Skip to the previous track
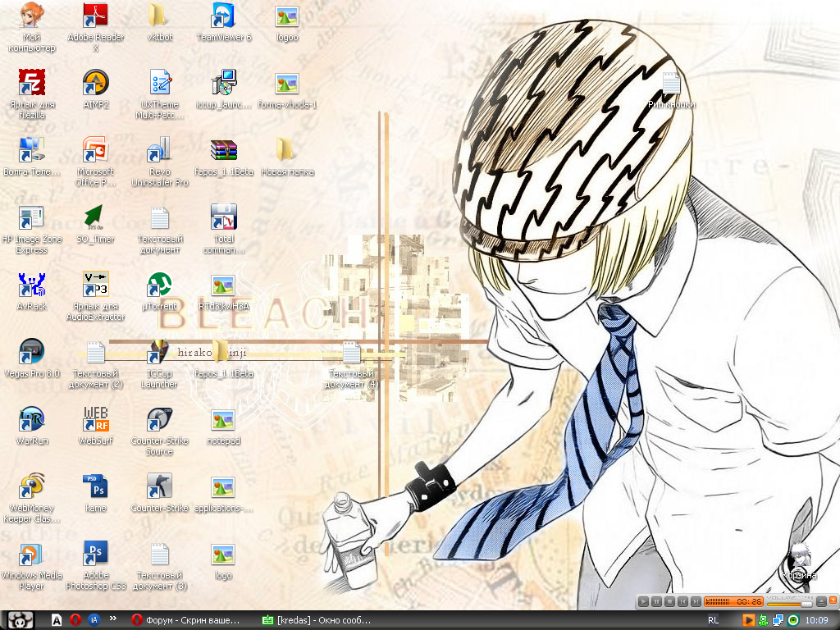This screenshot has height=630, width=840. (x=682, y=601)
